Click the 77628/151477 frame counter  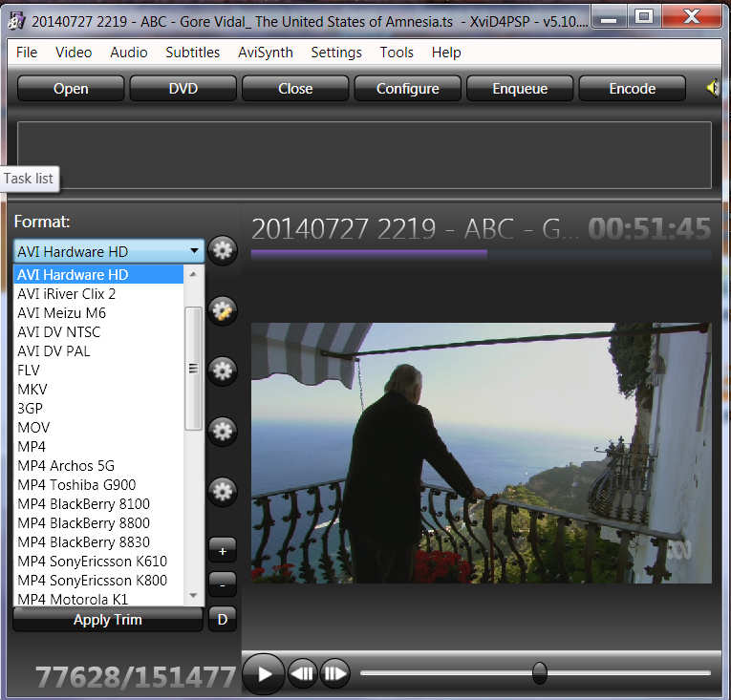point(136,677)
